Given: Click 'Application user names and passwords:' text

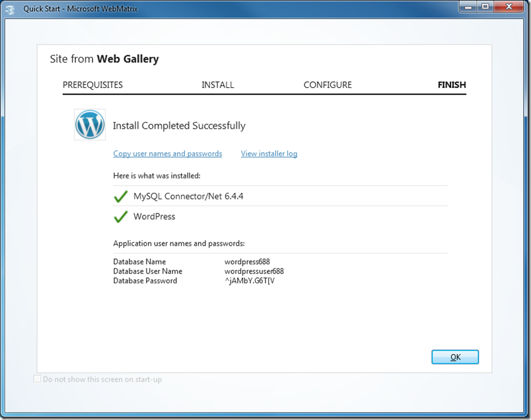Looking at the screenshot, I should [x=179, y=243].
